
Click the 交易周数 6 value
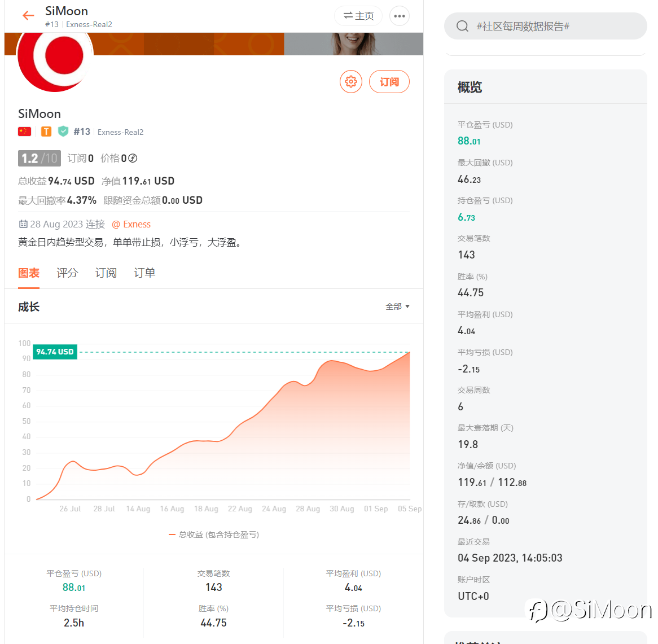point(460,406)
